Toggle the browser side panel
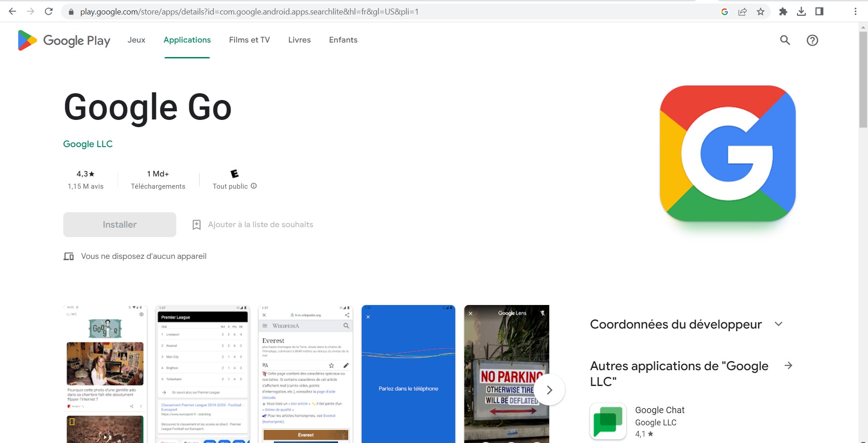868x443 pixels. point(819,12)
